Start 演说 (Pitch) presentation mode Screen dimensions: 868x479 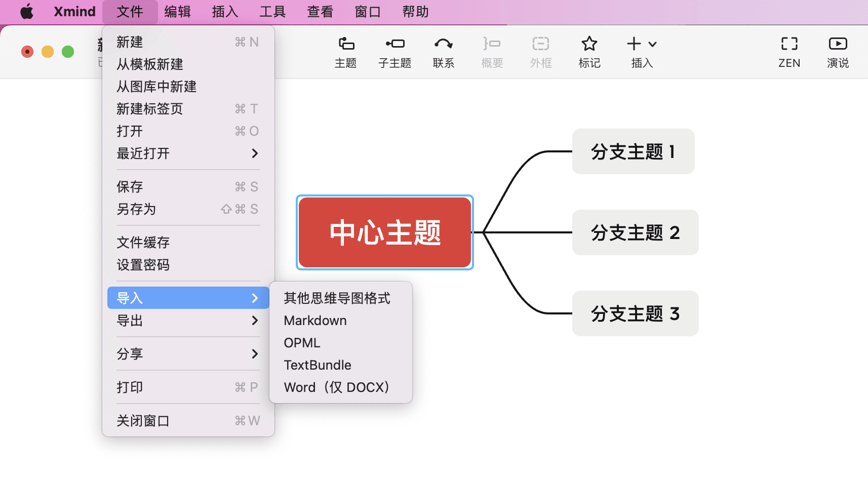tap(838, 52)
